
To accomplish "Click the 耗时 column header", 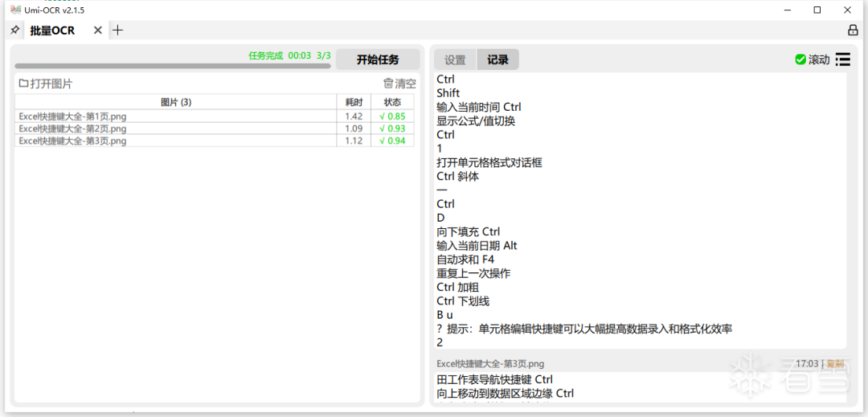I will click(x=354, y=102).
